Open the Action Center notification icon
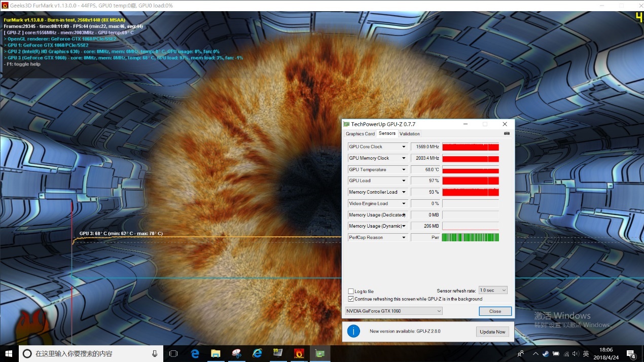 click(631, 353)
